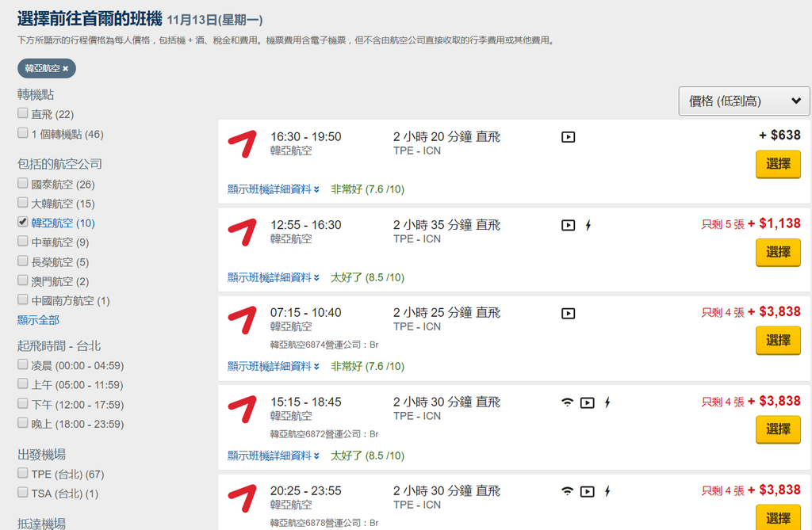This screenshot has height=530, width=812.
Task: Click power outlet icon on 12:55 flight
Action: (x=588, y=225)
